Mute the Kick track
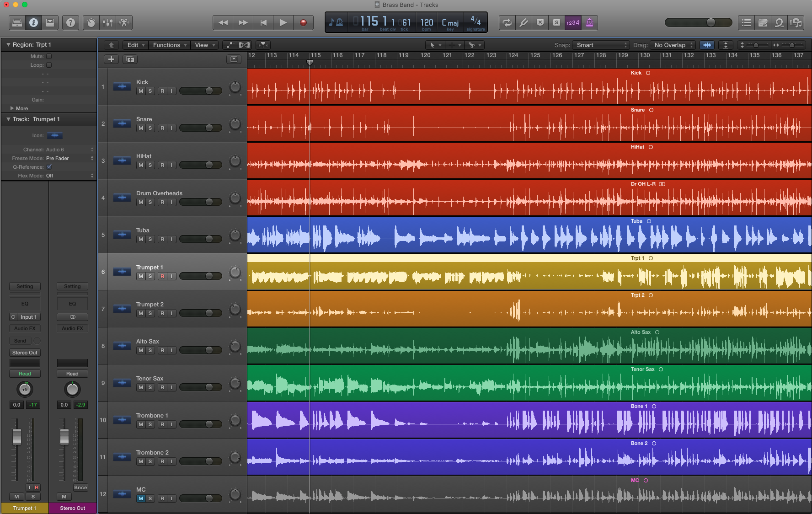The image size is (812, 514). point(141,91)
